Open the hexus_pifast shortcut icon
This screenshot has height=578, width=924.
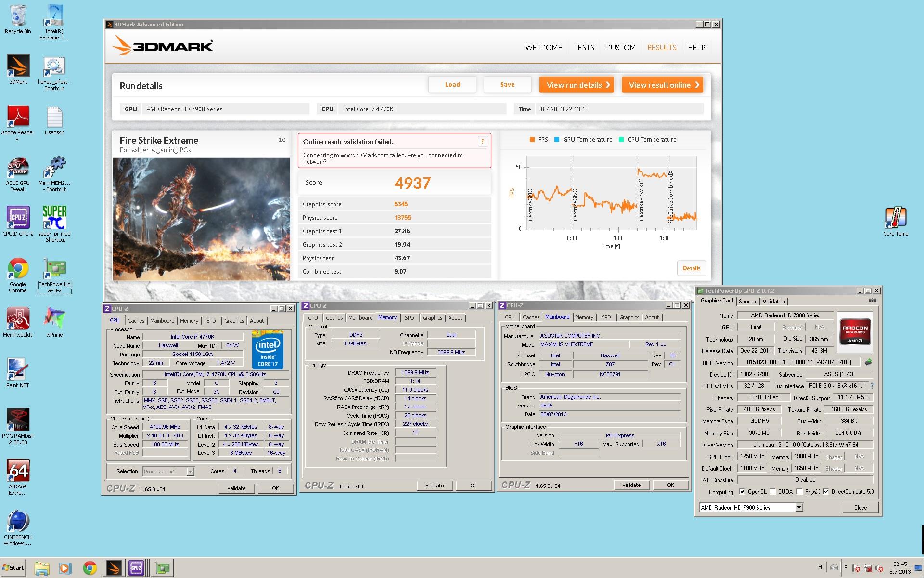tap(54, 73)
